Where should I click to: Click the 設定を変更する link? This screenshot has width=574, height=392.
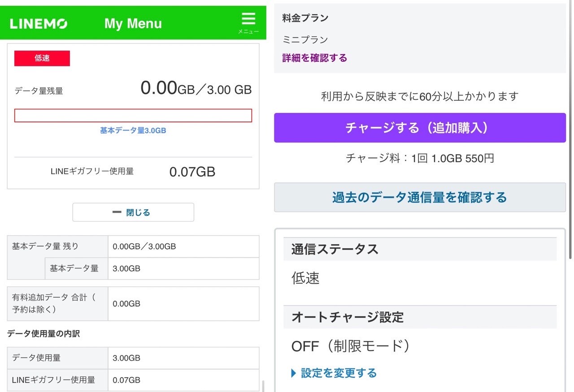pyautogui.click(x=339, y=373)
